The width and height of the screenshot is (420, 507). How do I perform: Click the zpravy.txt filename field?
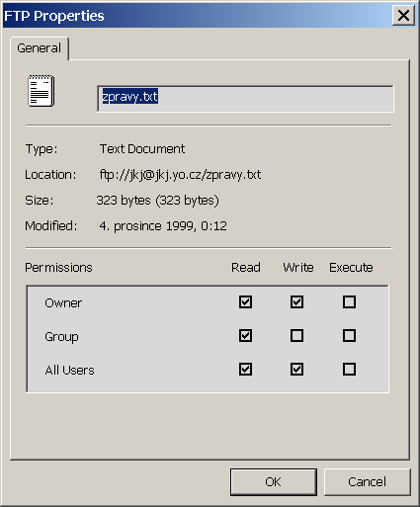tap(245, 99)
